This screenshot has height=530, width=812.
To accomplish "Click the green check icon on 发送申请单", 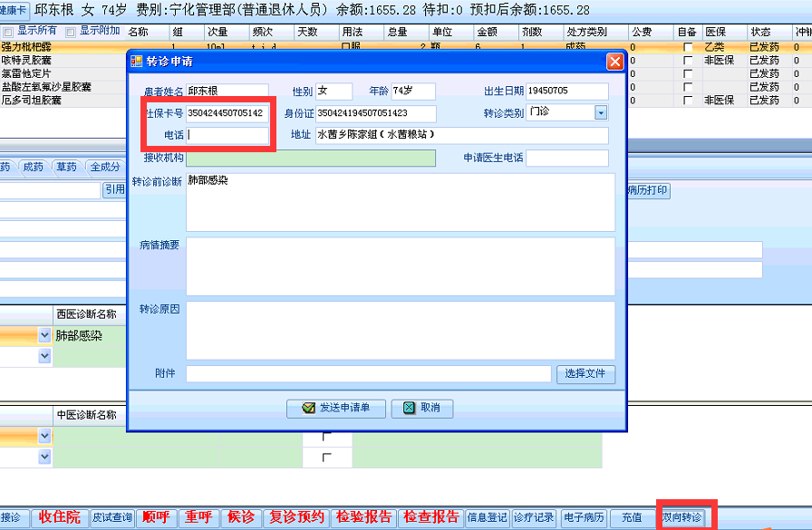I will click(309, 409).
